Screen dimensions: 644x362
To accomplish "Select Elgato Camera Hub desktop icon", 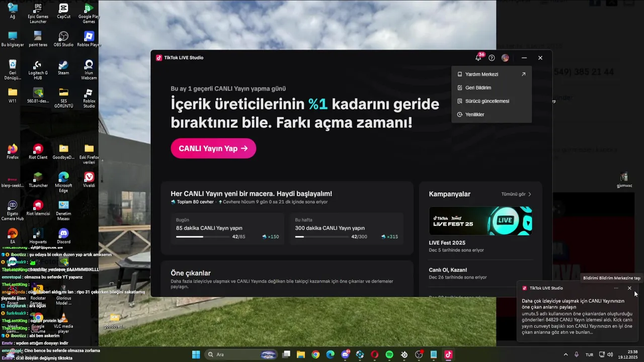I will coord(13,211).
